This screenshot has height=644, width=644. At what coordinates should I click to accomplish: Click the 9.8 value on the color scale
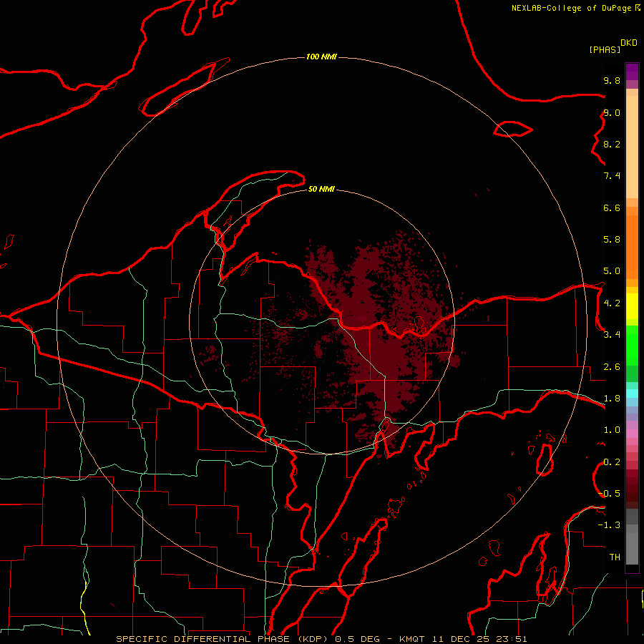(612, 80)
